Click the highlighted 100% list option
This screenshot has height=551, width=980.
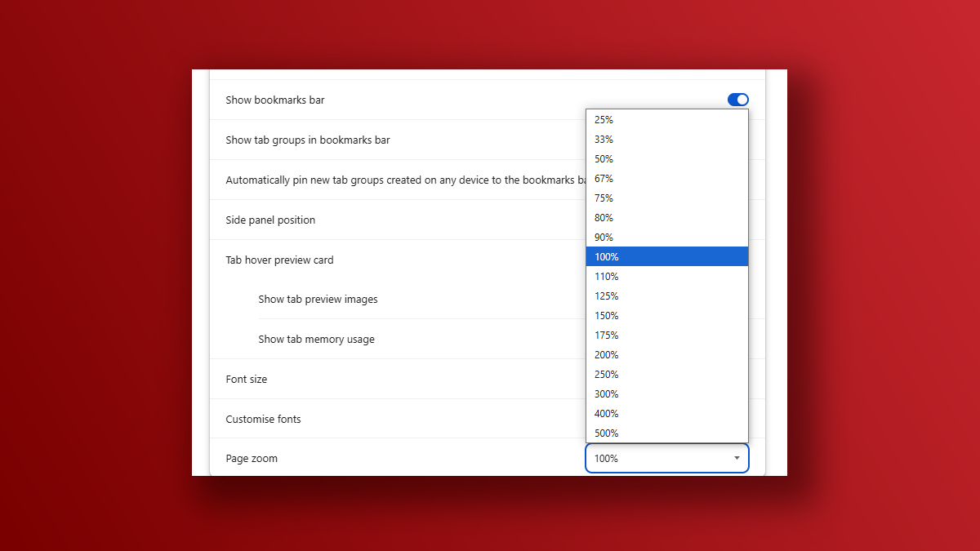[x=666, y=257]
